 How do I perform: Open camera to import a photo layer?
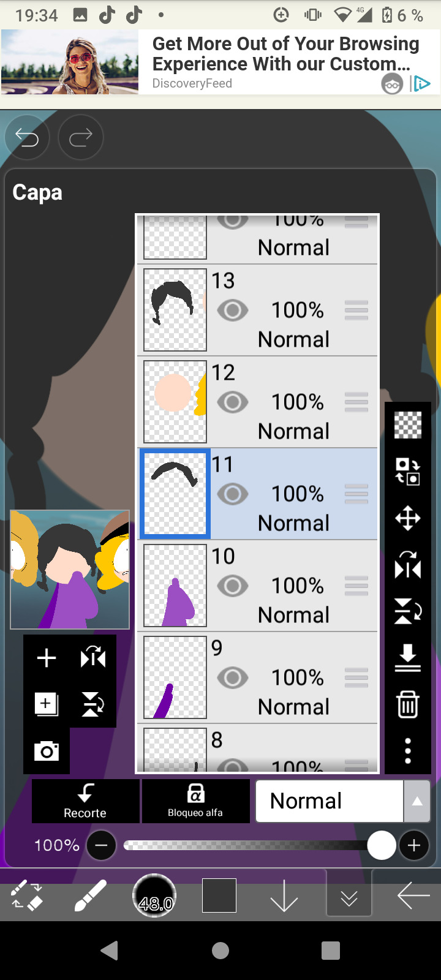tap(47, 751)
